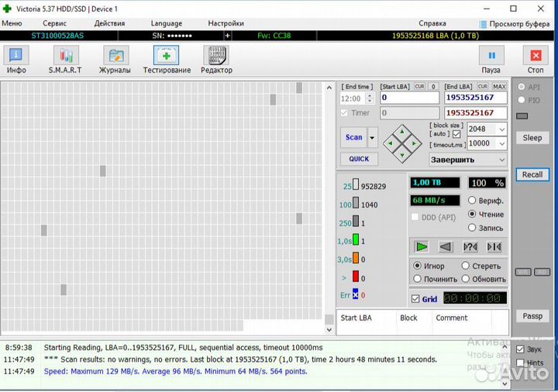Open the Language menu

coord(167,23)
